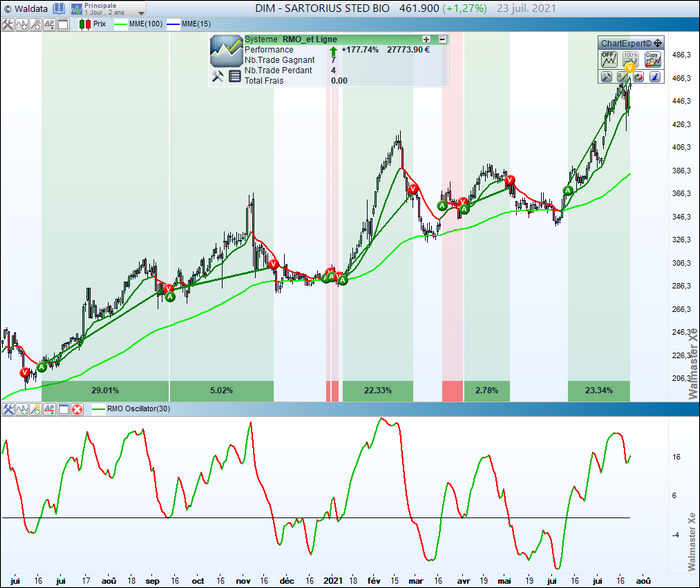Click the Nb.Trade Perdant label
700x588 pixels.
(278, 70)
